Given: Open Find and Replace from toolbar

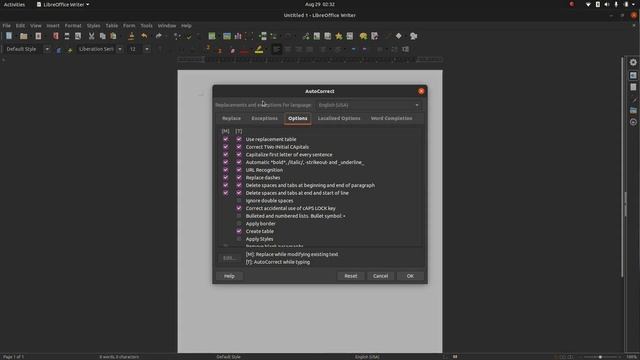Looking at the screenshot, I should click(177, 36).
